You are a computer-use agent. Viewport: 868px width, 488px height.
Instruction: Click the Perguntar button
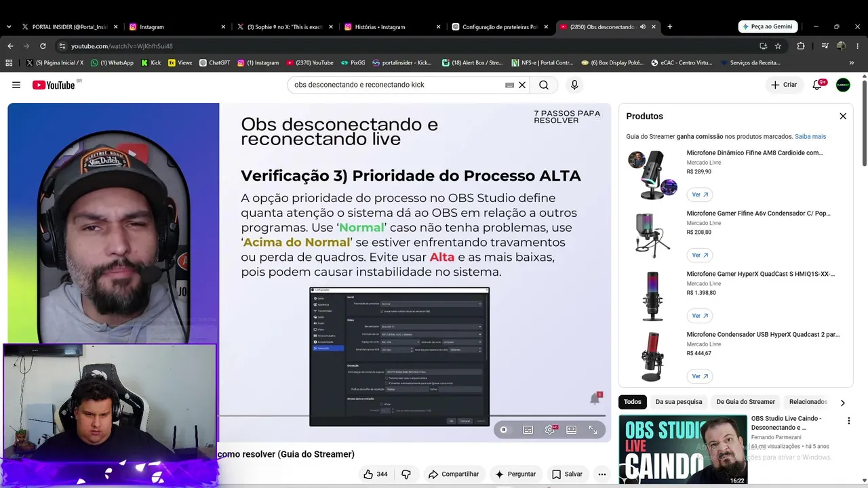pyautogui.click(x=515, y=474)
